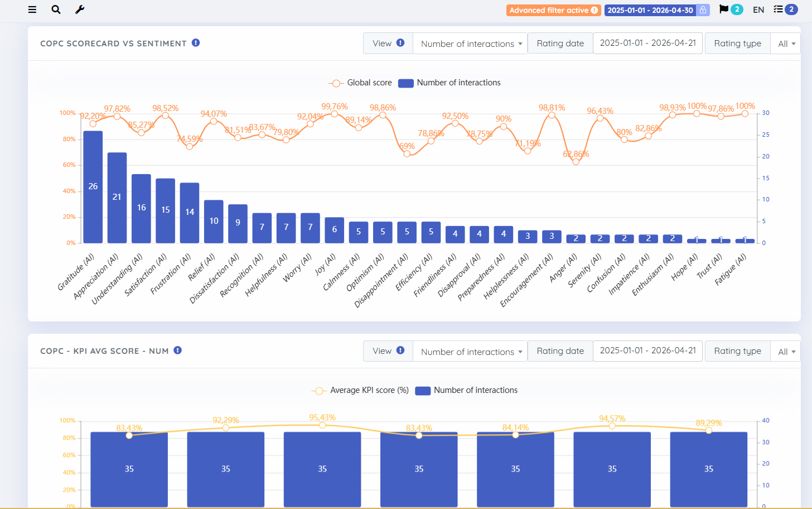812x509 pixels.
Task: Toggle Number of interactions legend in KPI chart
Action: pyautogui.click(x=467, y=391)
